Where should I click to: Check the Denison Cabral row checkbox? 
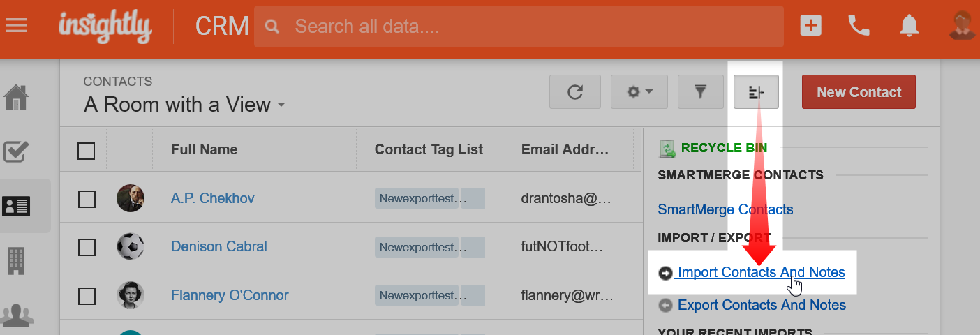point(87,247)
